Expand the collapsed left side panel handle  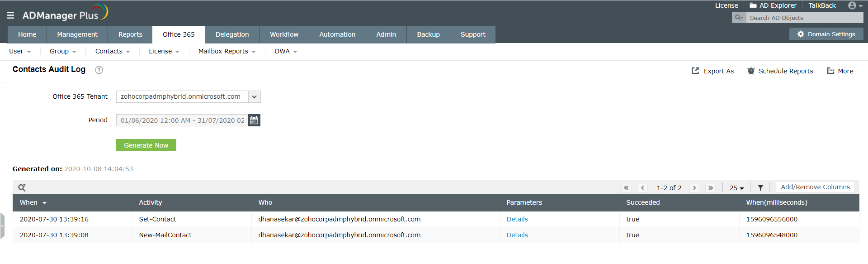pyautogui.click(x=2, y=226)
